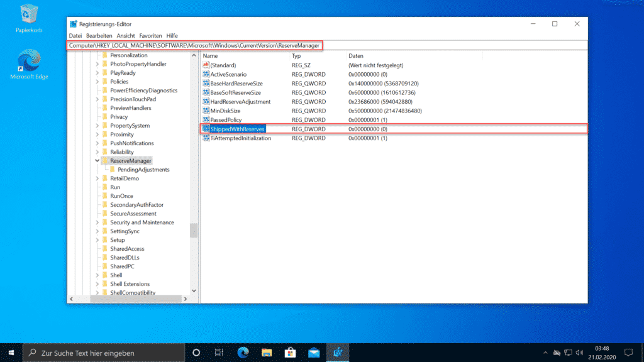Expand the RetailDemo tree node
This screenshot has width=644, height=362.
97,178
